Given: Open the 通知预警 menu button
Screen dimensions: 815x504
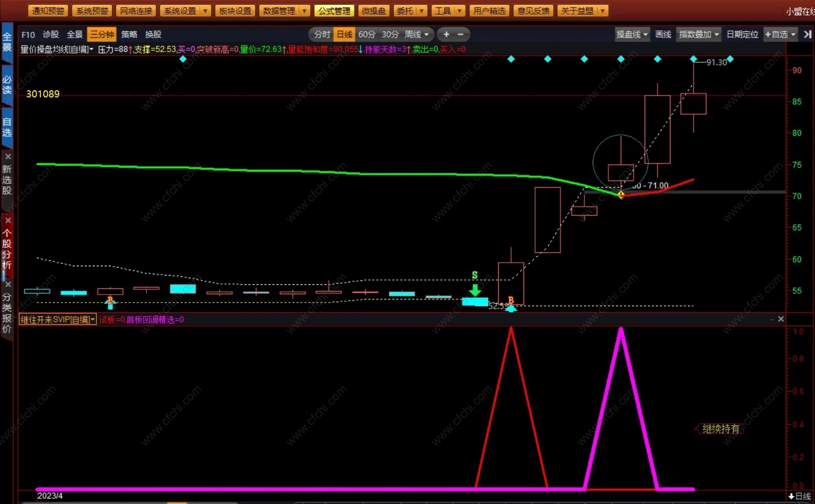Looking at the screenshot, I should coord(48,11).
